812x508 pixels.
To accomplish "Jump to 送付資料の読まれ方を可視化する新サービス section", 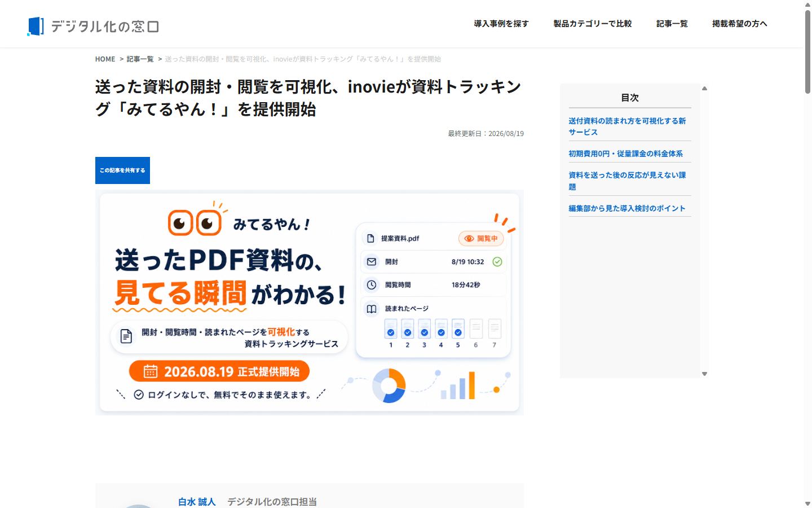I will (x=627, y=126).
